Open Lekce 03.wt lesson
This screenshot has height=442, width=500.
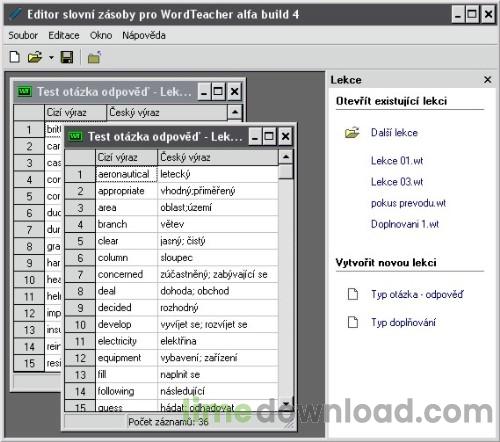(x=397, y=182)
